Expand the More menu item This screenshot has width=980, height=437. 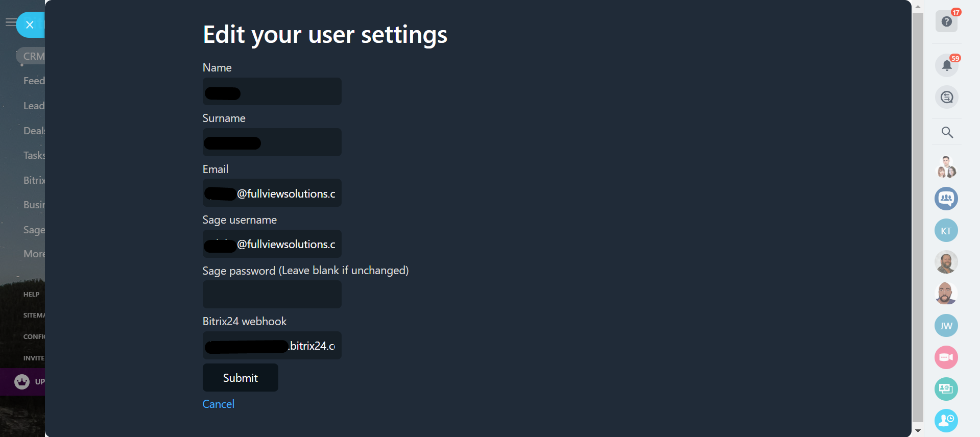click(34, 254)
